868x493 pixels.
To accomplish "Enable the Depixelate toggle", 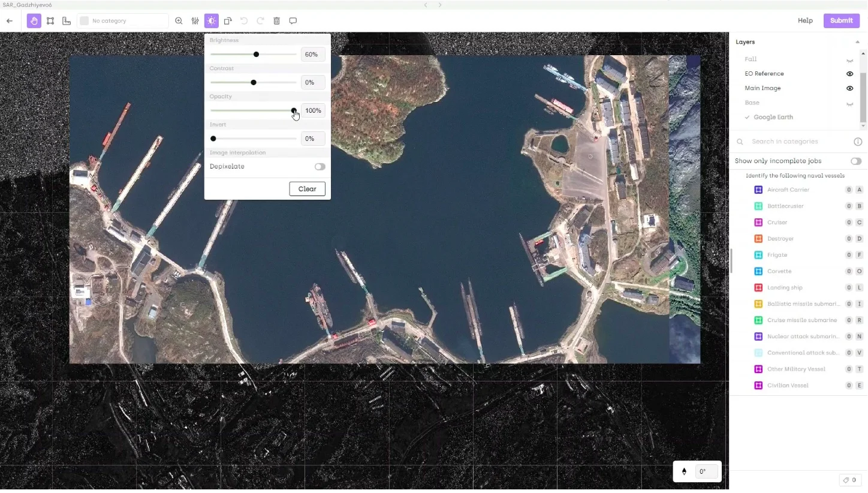I will coord(320,167).
